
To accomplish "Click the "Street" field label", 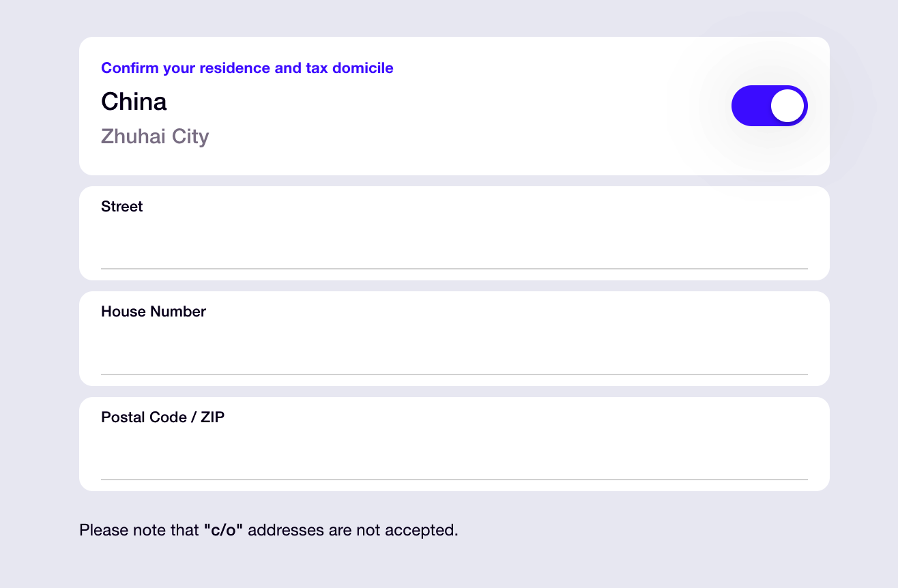I will pyautogui.click(x=121, y=207).
